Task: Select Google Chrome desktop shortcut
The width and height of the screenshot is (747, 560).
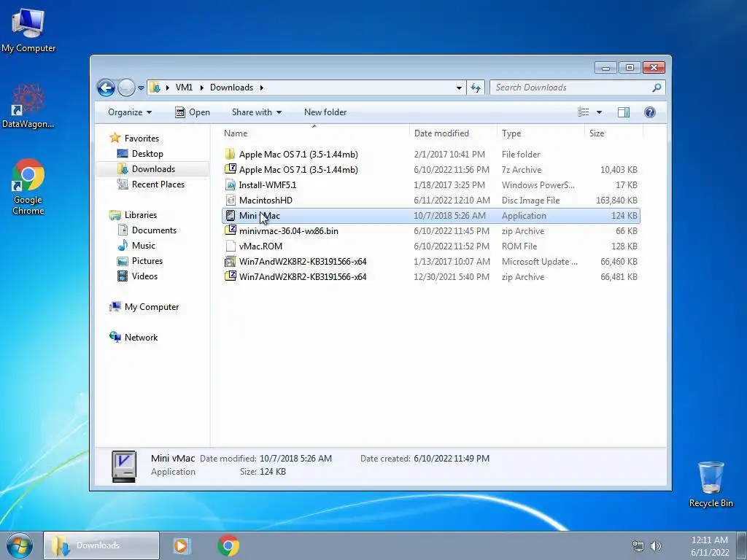Action: 28,187
